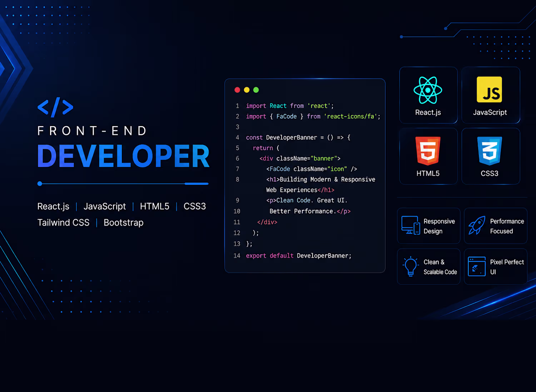Click the Pixel Perfect UI browser window icon
This screenshot has width=536, height=392.
(477, 266)
